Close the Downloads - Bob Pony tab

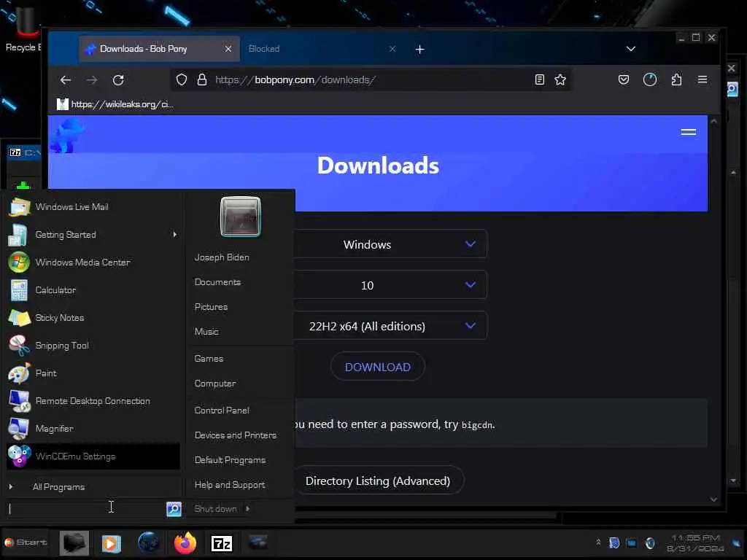(228, 49)
